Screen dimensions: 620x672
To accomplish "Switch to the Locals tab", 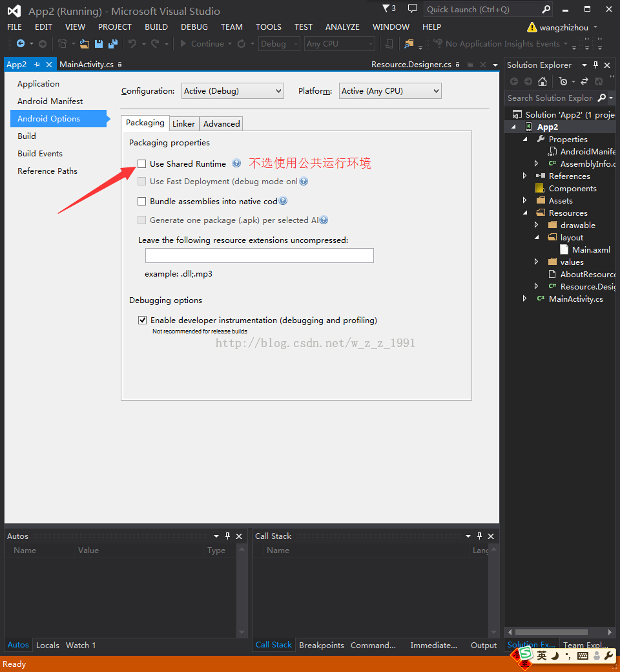I will point(48,645).
